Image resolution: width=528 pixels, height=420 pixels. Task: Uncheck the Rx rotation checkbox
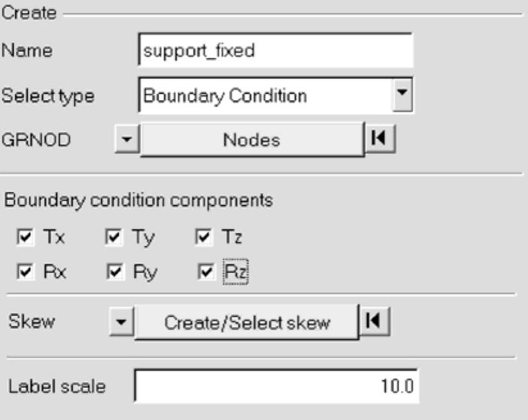[x=25, y=272]
